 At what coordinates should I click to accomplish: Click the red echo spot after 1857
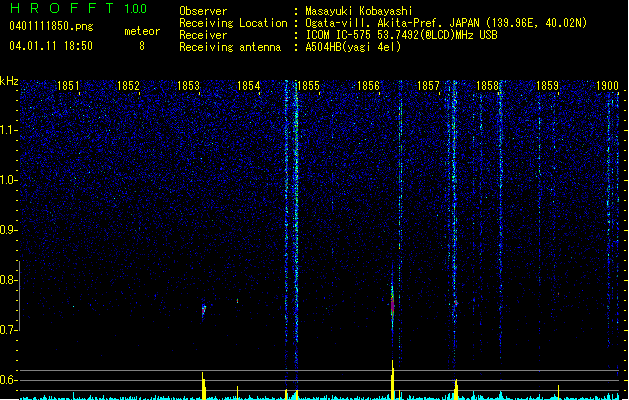(456, 303)
